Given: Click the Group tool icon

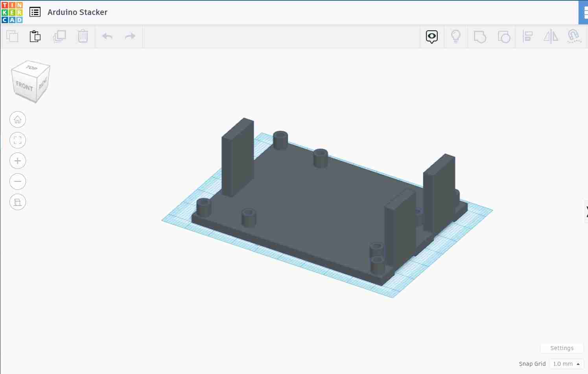Looking at the screenshot, I should pos(480,36).
